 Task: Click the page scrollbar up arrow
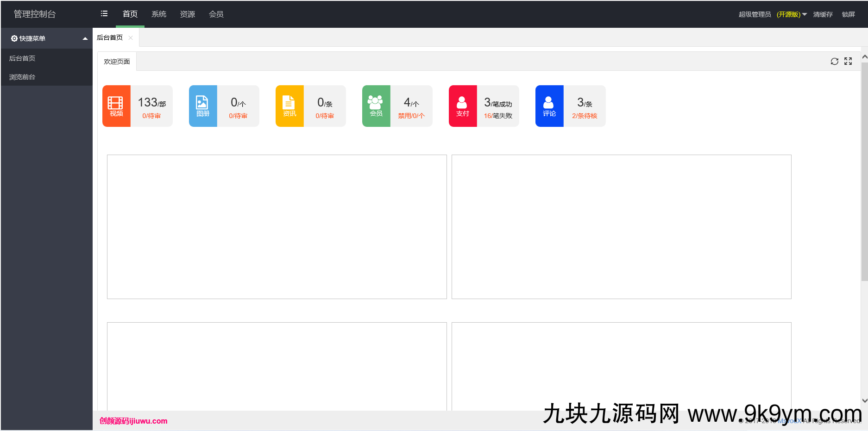pyautogui.click(x=864, y=57)
